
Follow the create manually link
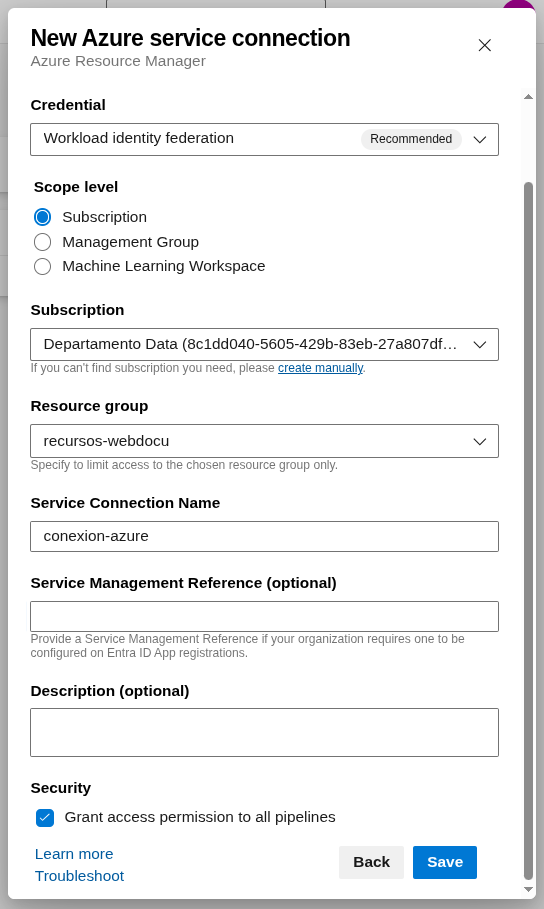[x=320, y=368]
